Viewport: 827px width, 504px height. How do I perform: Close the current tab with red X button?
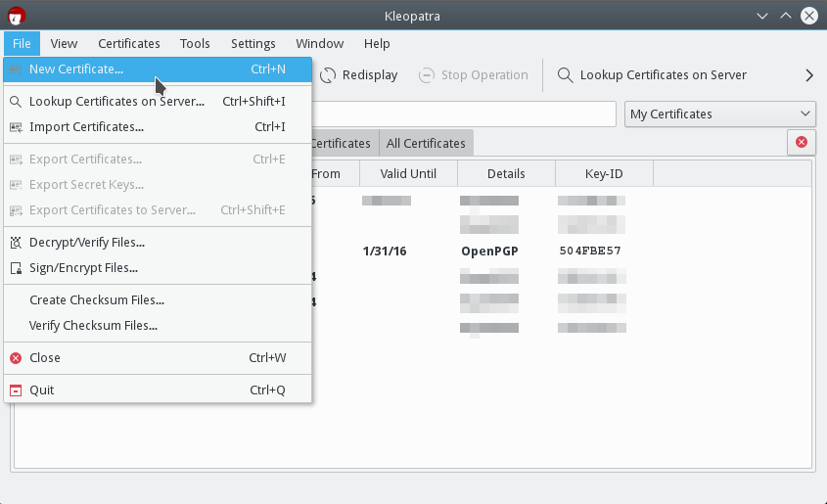coord(802,142)
